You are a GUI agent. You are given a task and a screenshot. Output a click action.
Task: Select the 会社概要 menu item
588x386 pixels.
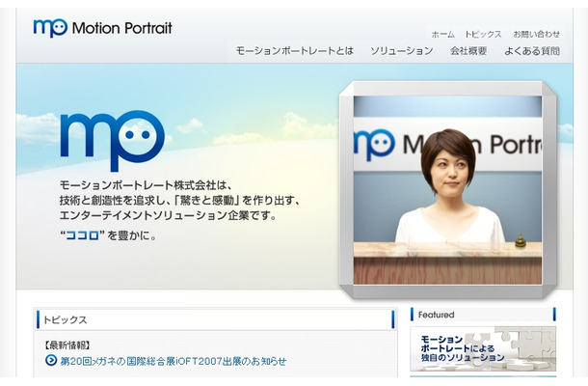[x=468, y=51]
